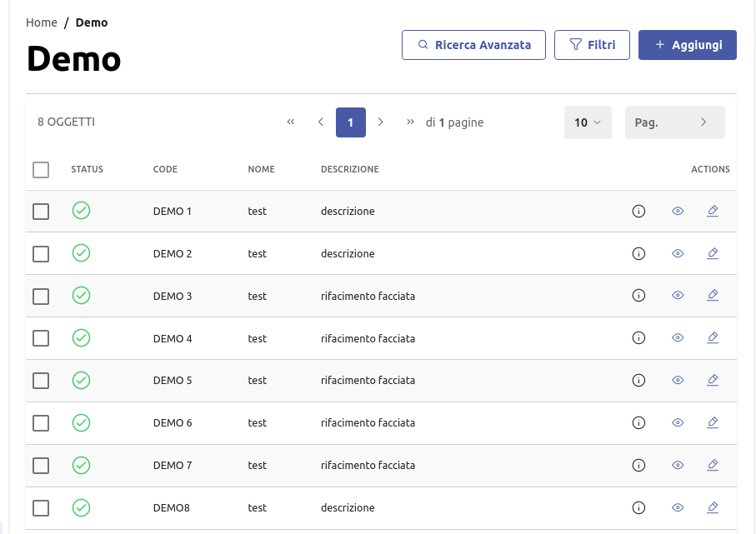Toggle the select-all checkbox in table header
Screen dimensions: 756x534
41,170
